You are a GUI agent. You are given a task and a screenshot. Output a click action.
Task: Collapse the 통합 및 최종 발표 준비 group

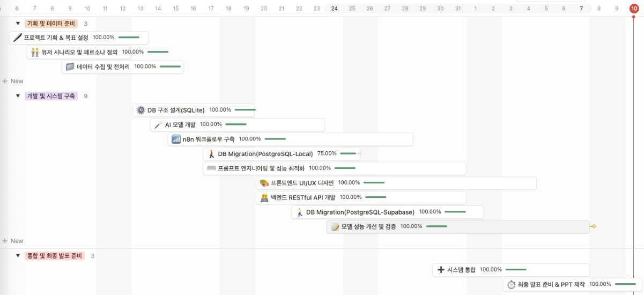point(18,256)
